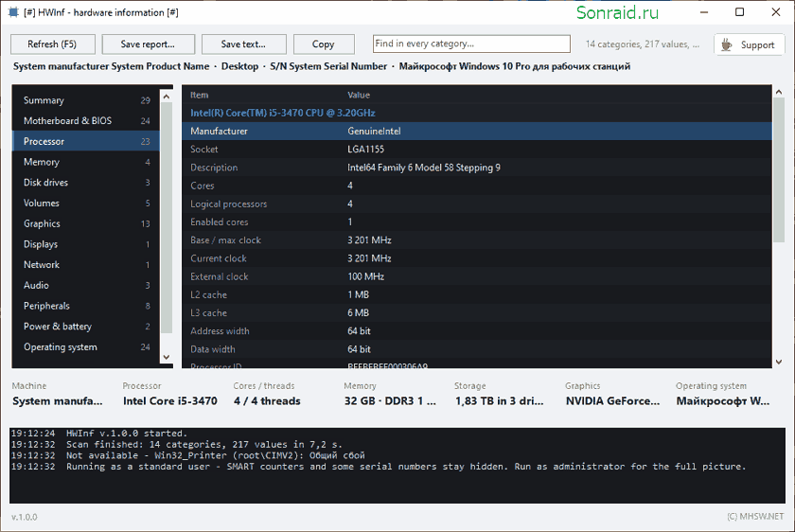This screenshot has height=532, width=795.
Task: Select the Processor category
Action: click(86, 141)
